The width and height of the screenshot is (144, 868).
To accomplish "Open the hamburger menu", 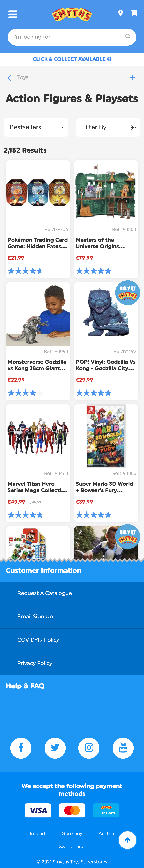I will (13, 14).
